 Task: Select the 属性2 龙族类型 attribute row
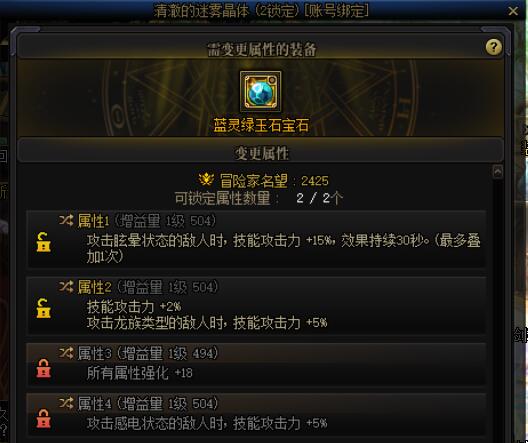pos(256,306)
